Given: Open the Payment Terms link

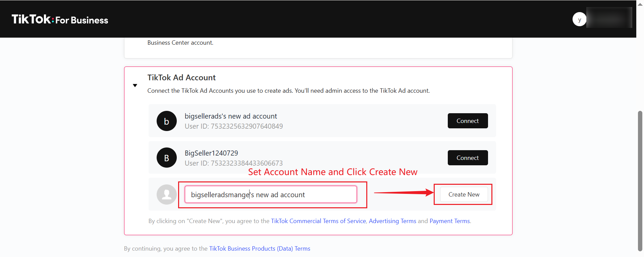Looking at the screenshot, I should click(x=450, y=221).
